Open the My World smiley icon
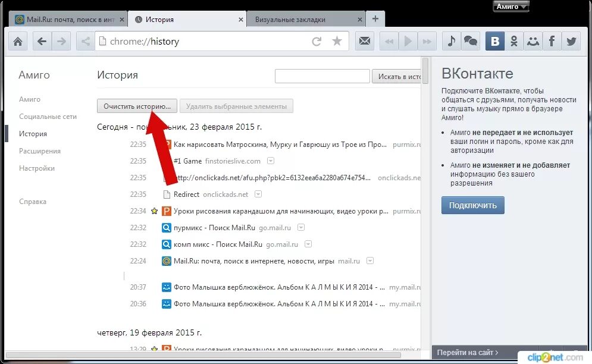Viewport: 592px width, 364px height. [533, 41]
